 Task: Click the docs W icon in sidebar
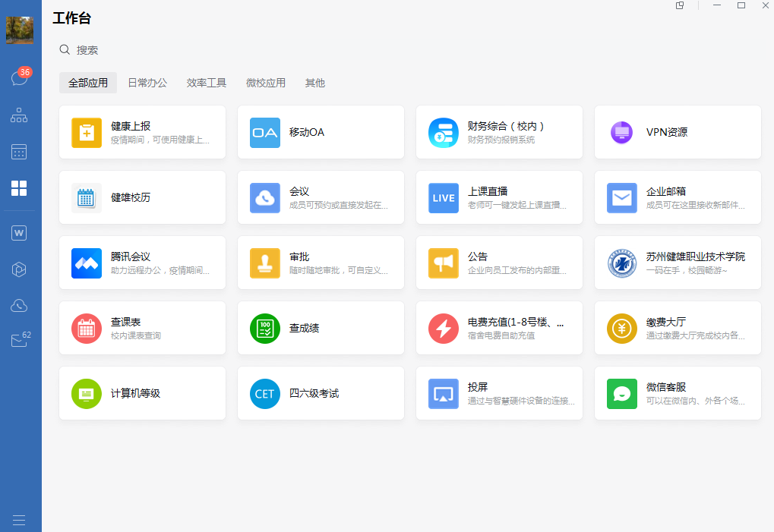click(x=19, y=233)
